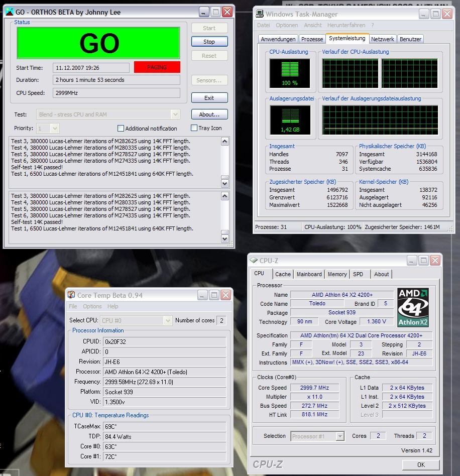460x476 pixels.
Task: Click the CPU-Auslastung 100% usage gauge
Action: (x=290, y=73)
